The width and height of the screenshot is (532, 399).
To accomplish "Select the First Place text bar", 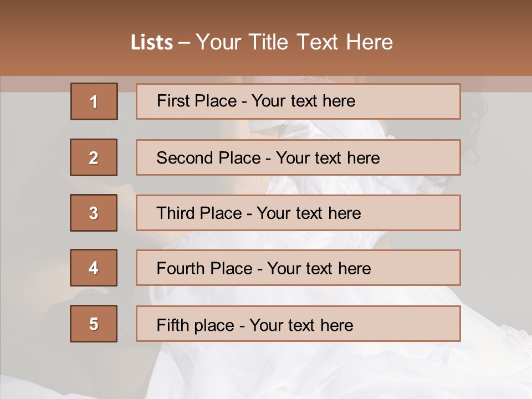I will point(298,101).
